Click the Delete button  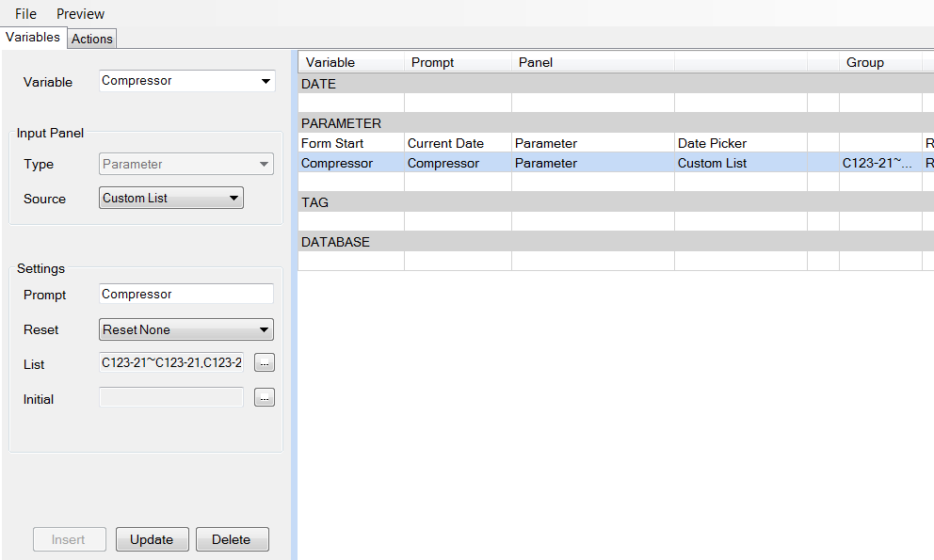pyautogui.click(x=232, y=539)
